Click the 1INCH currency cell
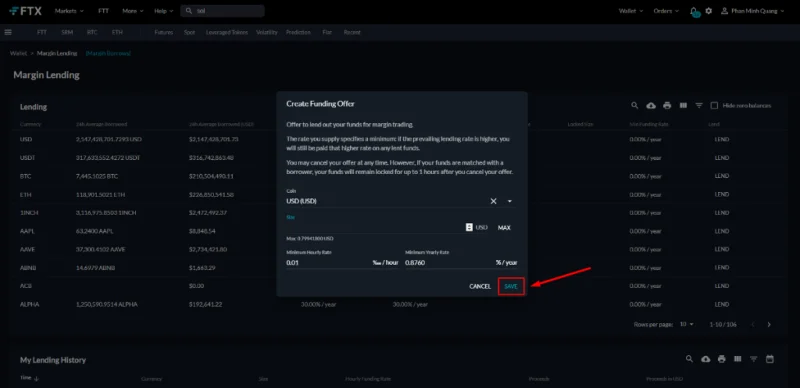The height and width of the screenshot is (388, 800). pos(28,212)
